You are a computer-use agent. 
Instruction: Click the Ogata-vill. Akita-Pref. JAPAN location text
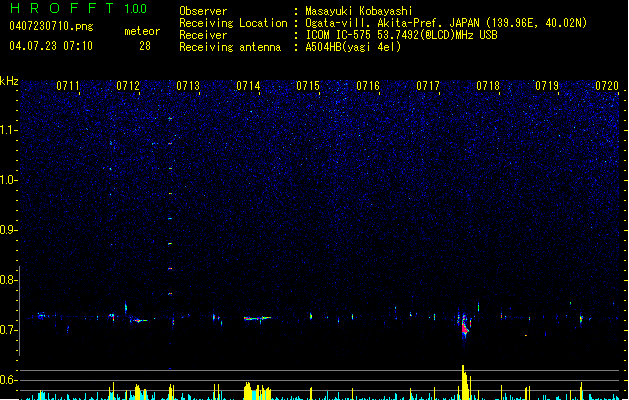446,23
